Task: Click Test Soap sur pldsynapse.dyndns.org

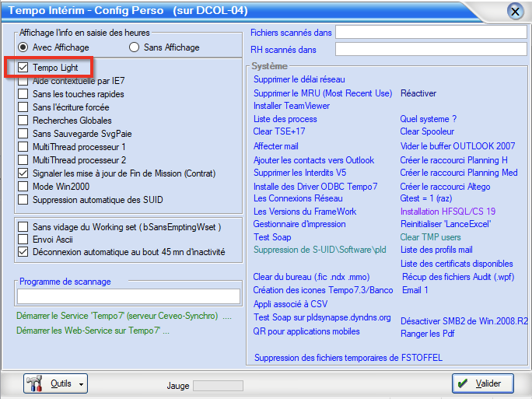Action: [x=322, y=317]
